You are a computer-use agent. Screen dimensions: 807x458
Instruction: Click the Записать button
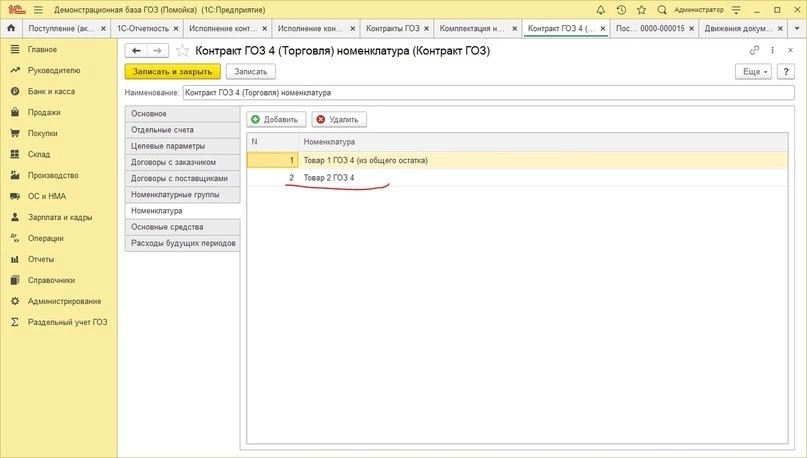pos(251,72)
